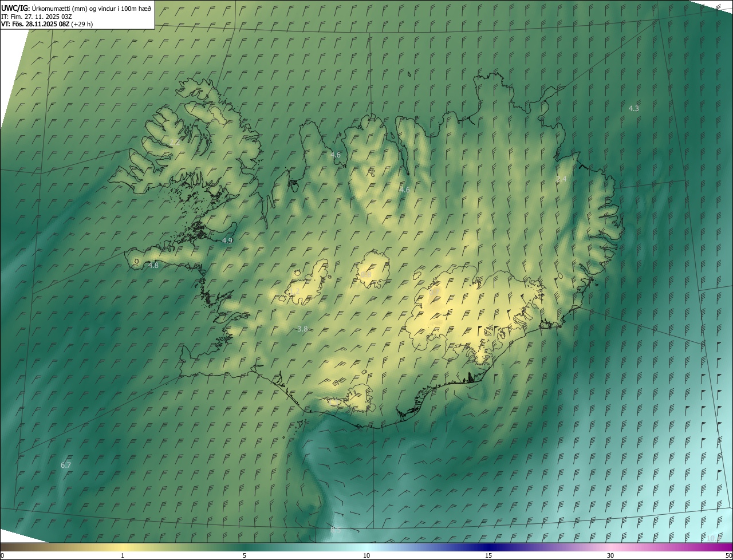Viewport: 733px width, 560px height.
Task: Click the 2.2 value label in the Westfjords
Action: 175,142
